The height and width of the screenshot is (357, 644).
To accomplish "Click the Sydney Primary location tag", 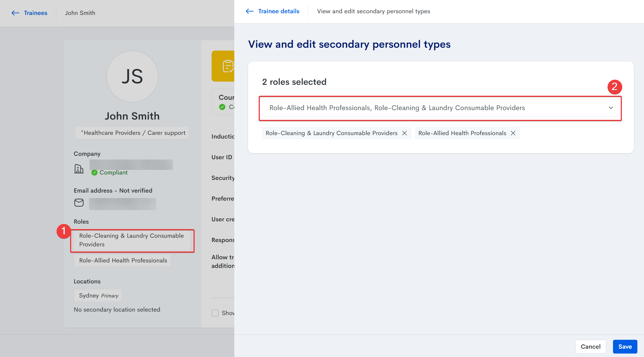I will (x=98, y=295).
